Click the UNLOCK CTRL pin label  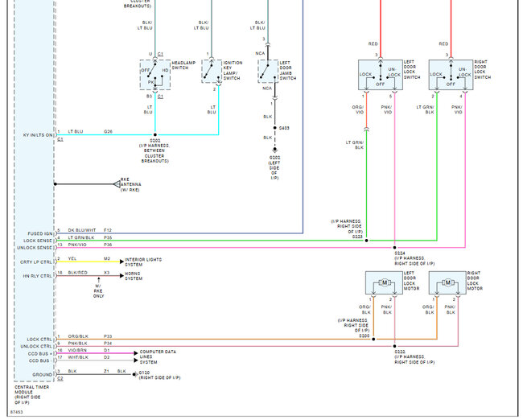[36, 346]
